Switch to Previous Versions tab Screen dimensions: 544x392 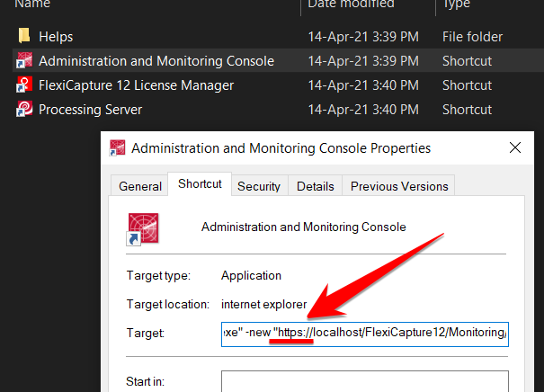tap(399, 186)
